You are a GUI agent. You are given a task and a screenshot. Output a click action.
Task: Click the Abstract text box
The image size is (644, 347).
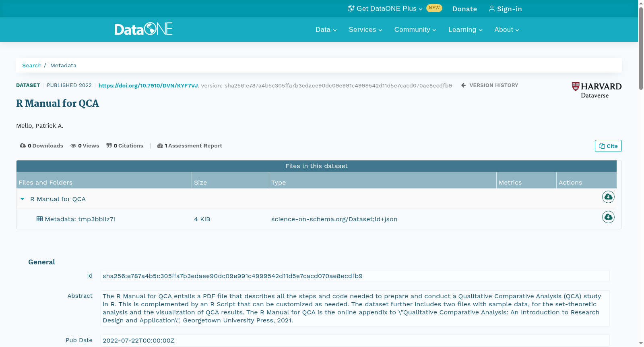355,308
